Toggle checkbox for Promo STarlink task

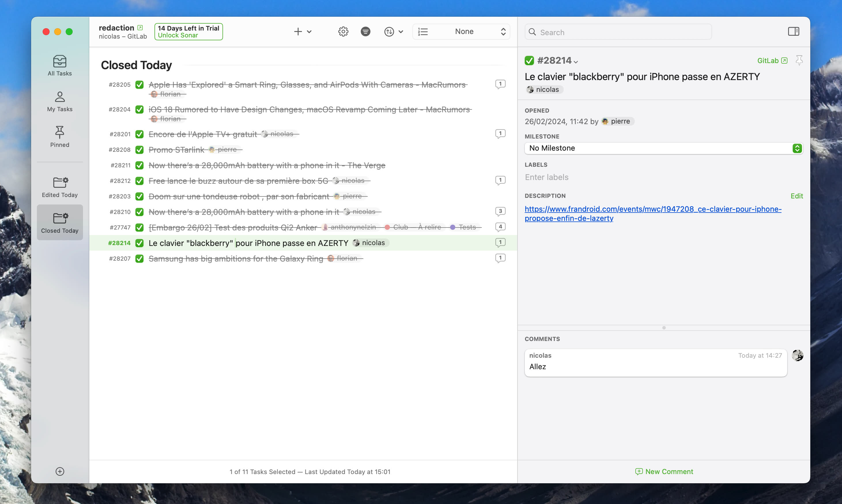[x=139, y=150]
